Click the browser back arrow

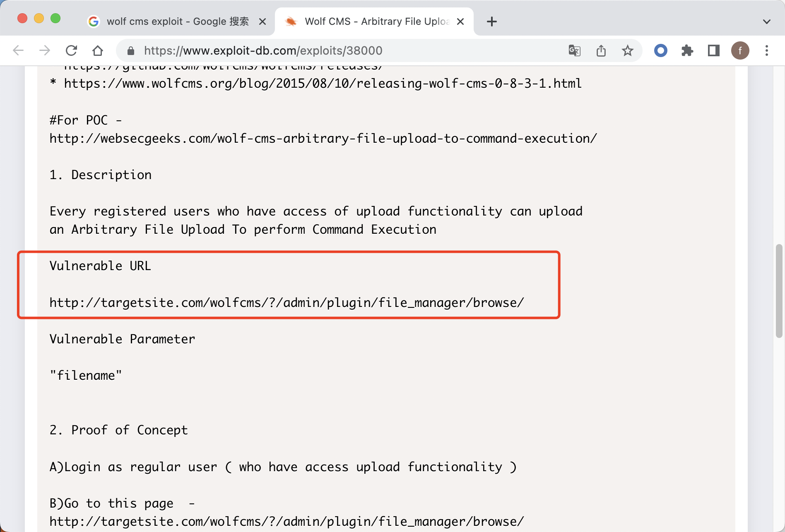tap(18, 50)
